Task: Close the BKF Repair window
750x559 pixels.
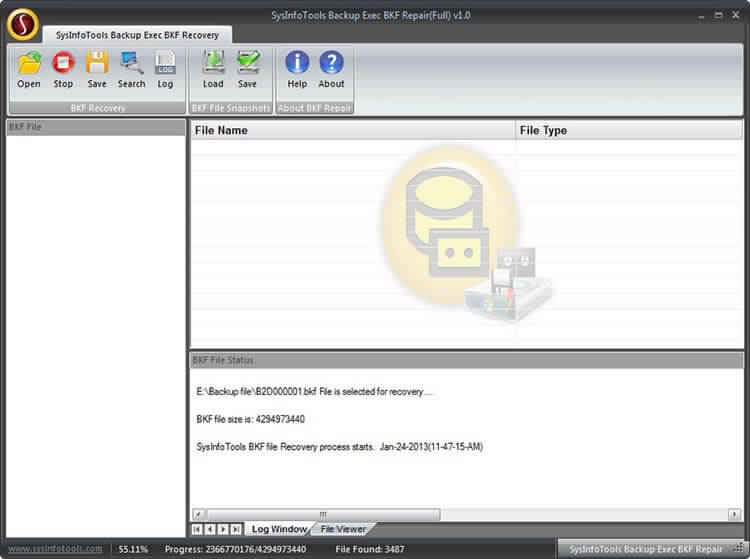Action: coord(736,16)
